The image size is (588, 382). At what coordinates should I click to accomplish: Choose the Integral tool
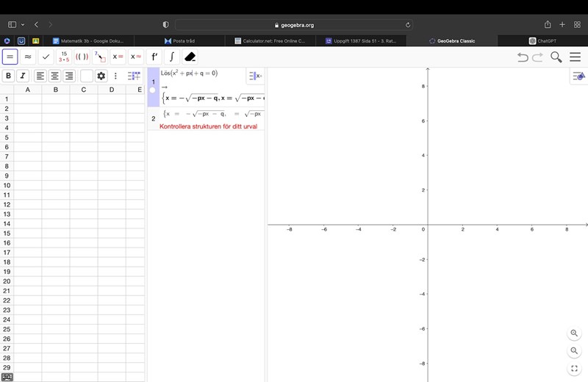tap(172, 57)
